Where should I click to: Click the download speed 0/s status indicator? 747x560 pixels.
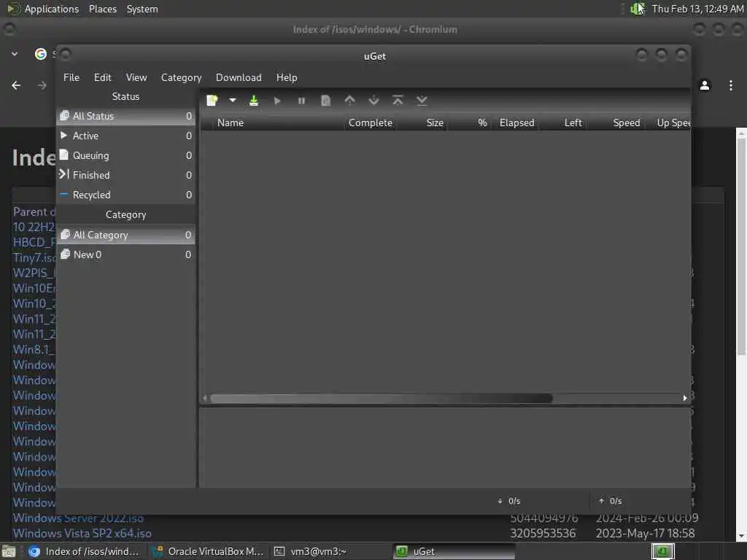[x=508, y=501]
